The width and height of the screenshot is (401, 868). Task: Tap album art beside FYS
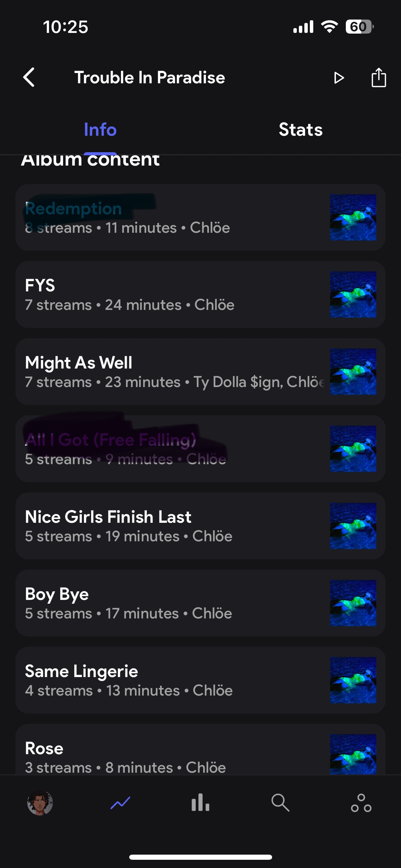click(353, 294)
